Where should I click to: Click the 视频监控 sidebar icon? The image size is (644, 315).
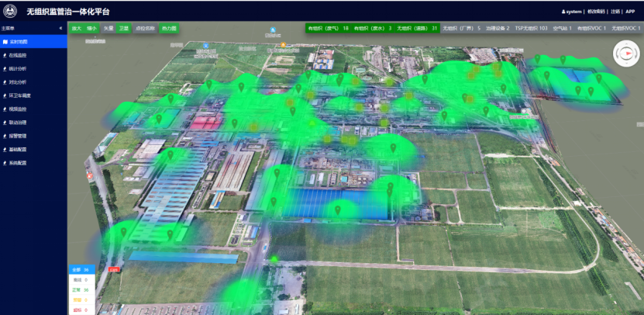click(5, 109)
